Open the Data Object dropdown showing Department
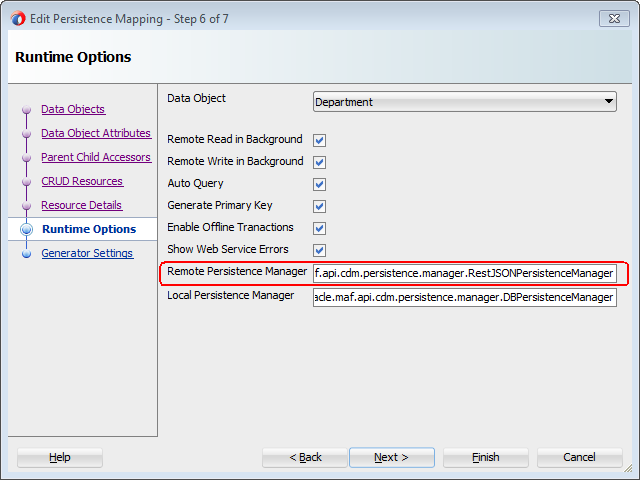Image resolution: width=640 pixels, height=480 pixels. coord(464,102)
